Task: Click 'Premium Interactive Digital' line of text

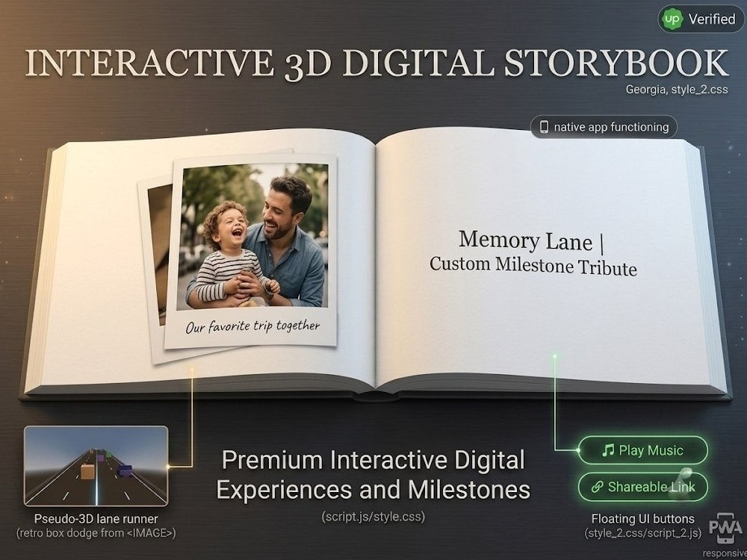Action: pyautogui.click(x=373, y=461)
